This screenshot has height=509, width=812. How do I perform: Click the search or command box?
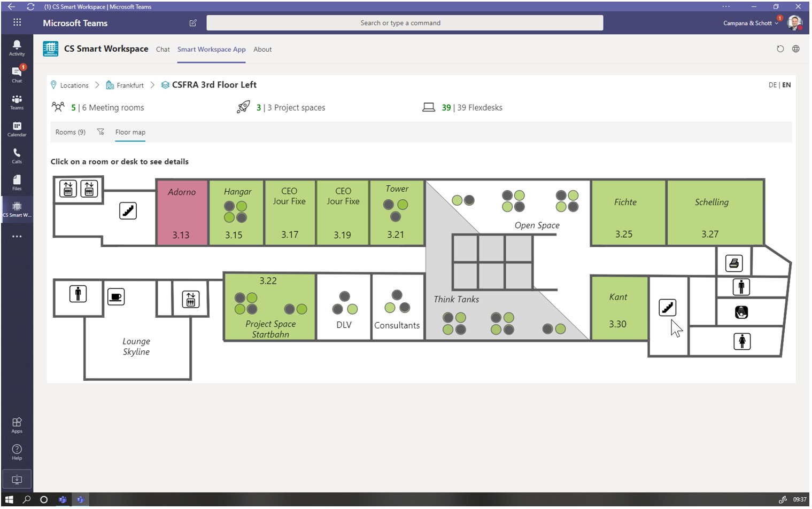(405, 23)
